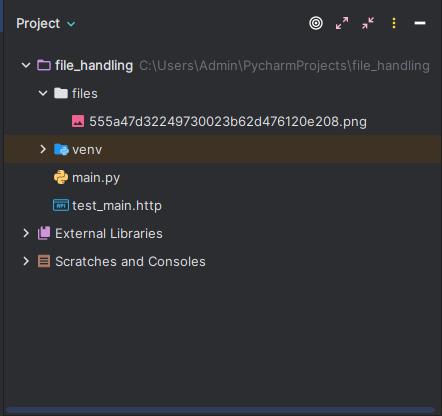Click the Expand All arrows icon
The image size is (442, 416).
pos(342,23)
